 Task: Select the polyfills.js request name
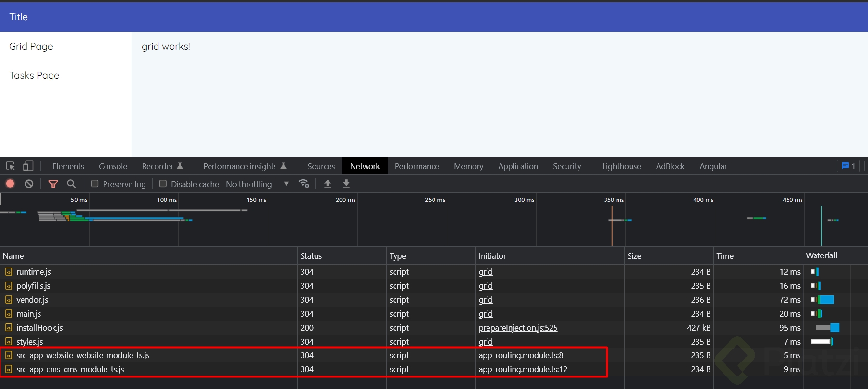click(33, 286)
